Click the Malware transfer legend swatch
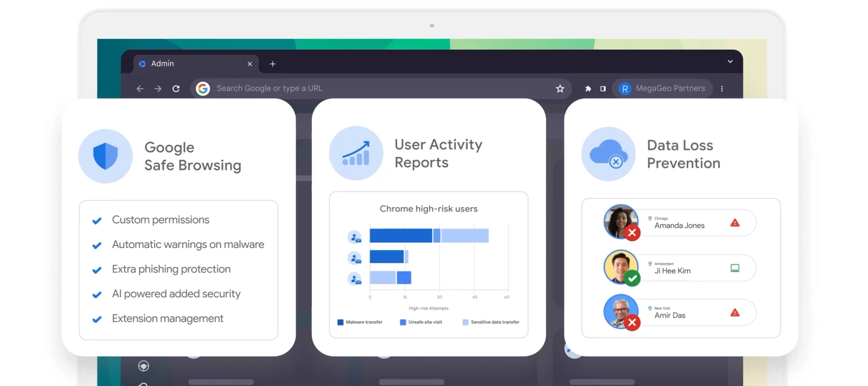The height and width of the screenshot is (386, 868). (340, 322)
